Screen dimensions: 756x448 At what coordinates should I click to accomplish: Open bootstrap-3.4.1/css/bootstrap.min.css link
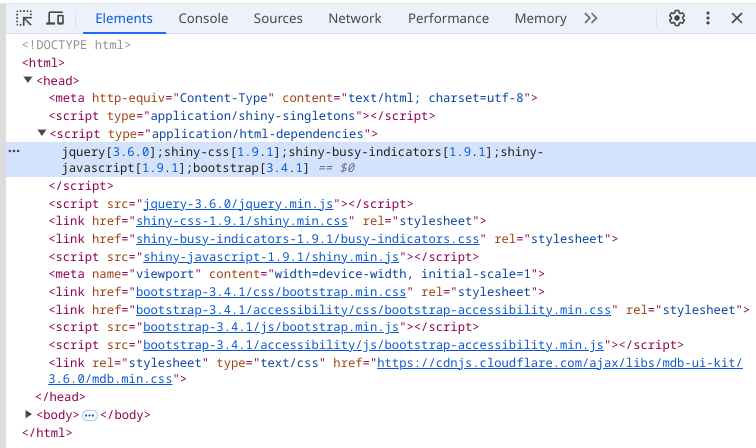271,292
